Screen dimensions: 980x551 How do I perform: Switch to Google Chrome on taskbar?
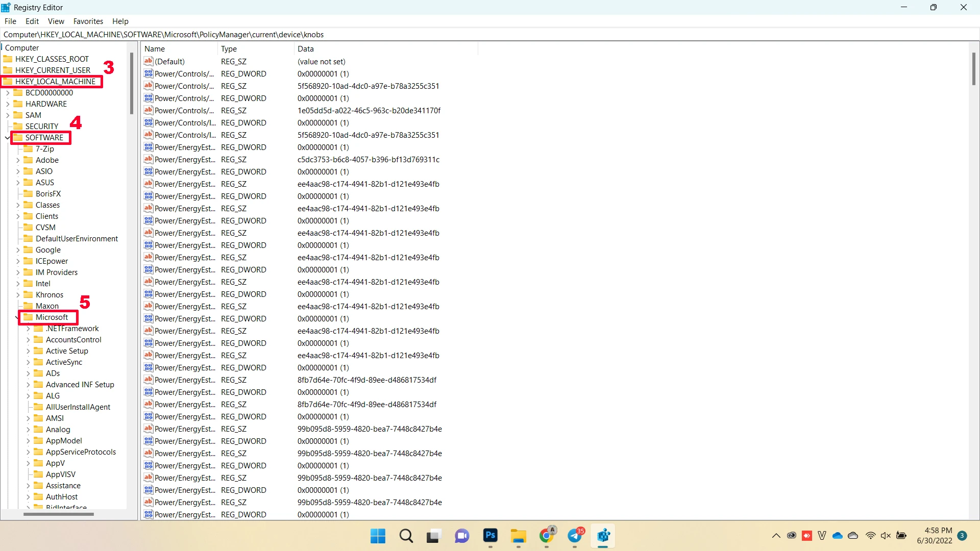tap(547, 536)
